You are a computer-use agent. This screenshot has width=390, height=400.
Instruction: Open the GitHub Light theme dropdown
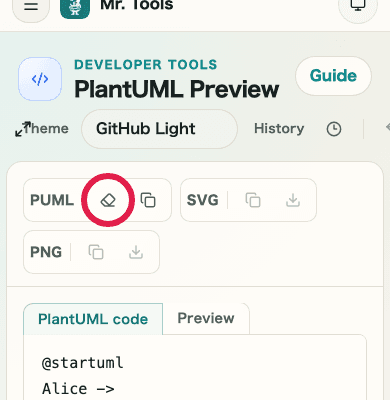tap(159, 129)
